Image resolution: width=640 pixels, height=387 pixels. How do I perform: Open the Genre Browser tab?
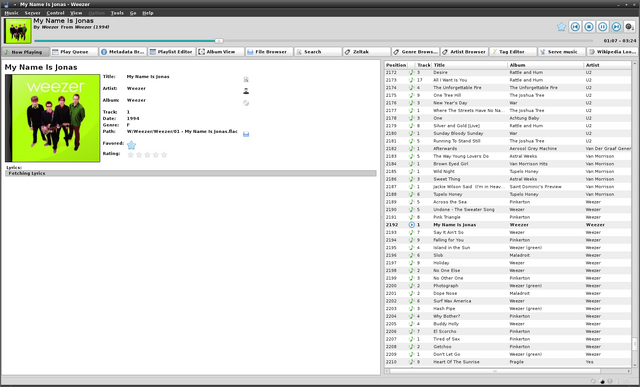(416, 52)
